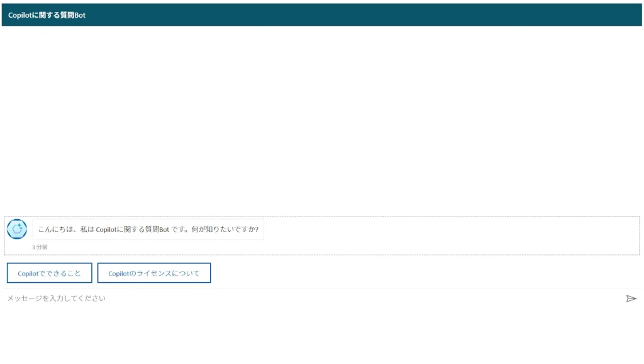
Task: Click the dark teal header bar
Action: pos(377,15)
